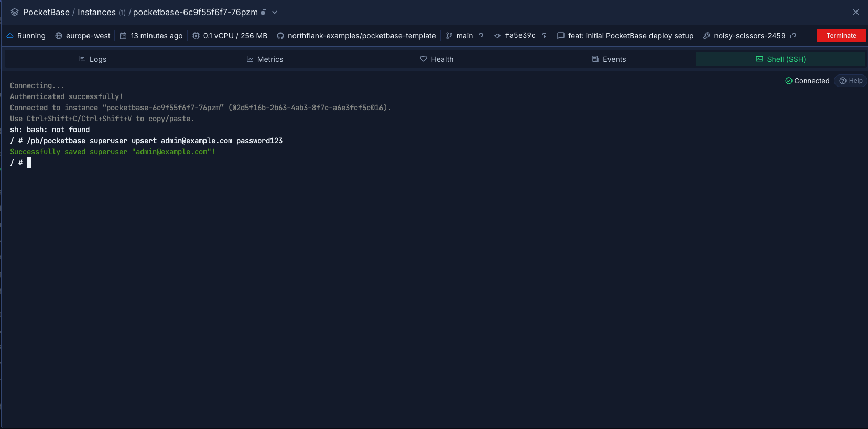Viewport: 868px width, 429px height.
Task: Click the main branch label
Action: [464, 36]
